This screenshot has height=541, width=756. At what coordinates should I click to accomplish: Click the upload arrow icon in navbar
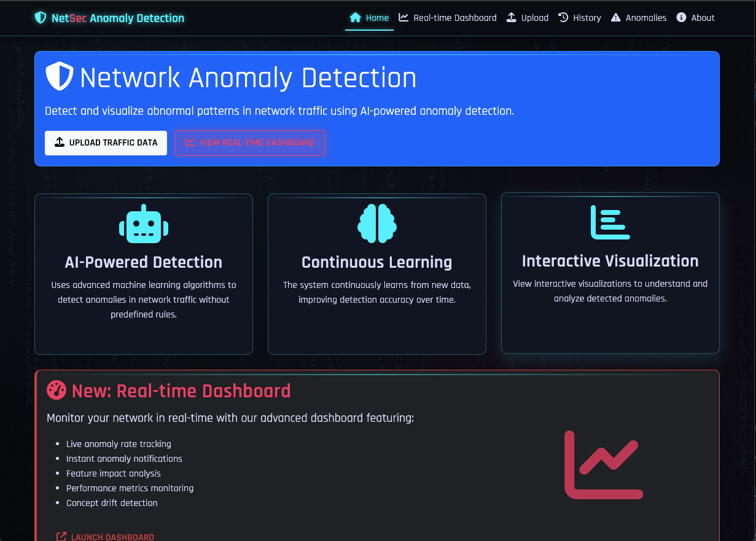[511, 17]
